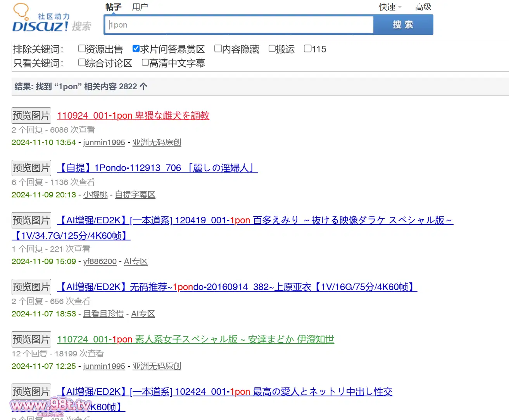The width and height of the screenshot is (509, 420).
Task: Check the 高清中文字幕 checkbox
Action: pos(145,62)
